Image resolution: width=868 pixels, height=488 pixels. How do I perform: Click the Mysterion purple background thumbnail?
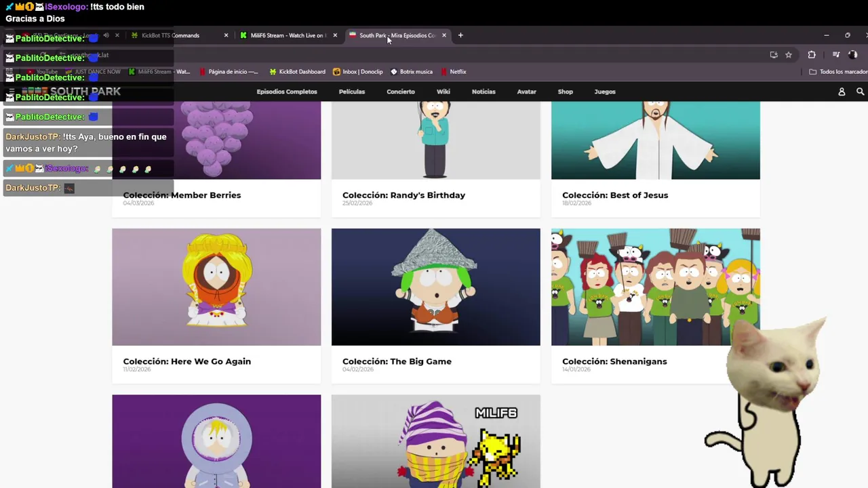[216, 441]
